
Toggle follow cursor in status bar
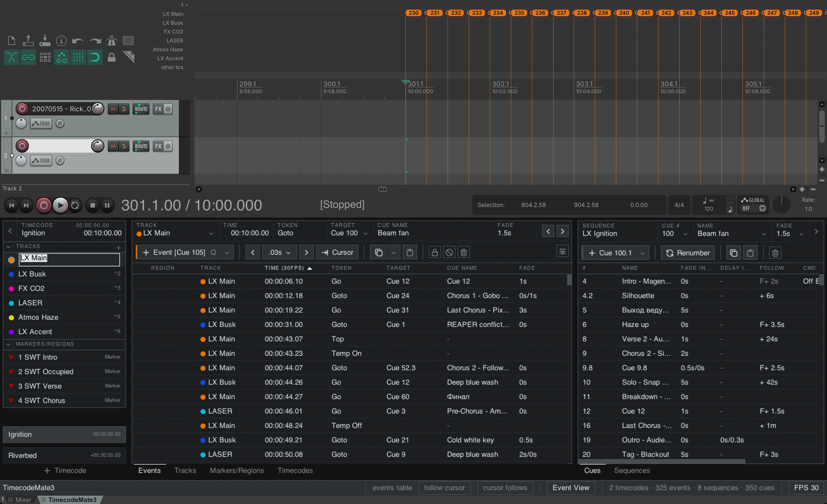click(x=445, y=488)
